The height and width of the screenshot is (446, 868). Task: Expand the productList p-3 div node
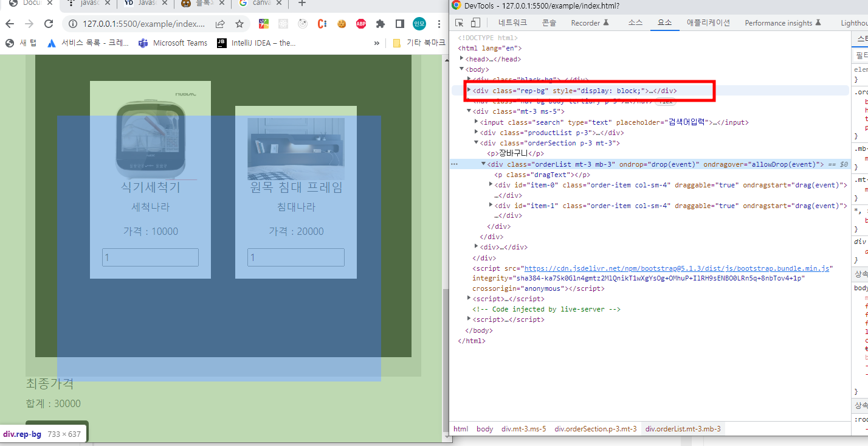click(x=476, y=133)
